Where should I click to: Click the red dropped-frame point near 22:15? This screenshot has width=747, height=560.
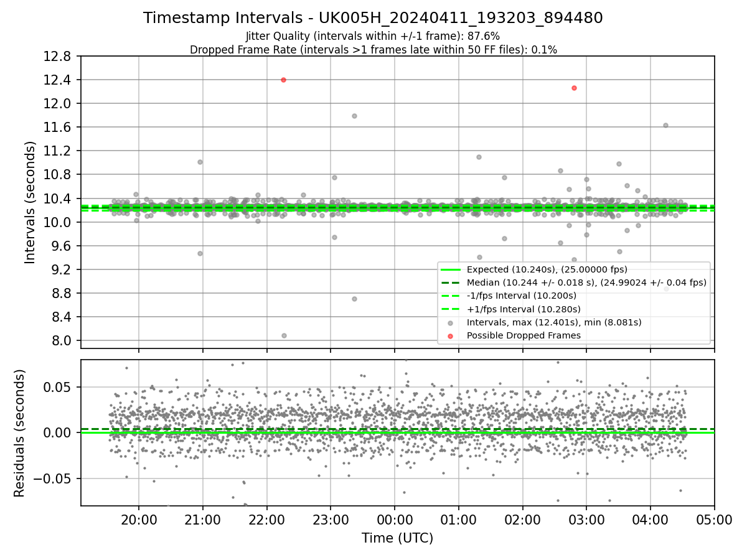click(x=283, y=80)
